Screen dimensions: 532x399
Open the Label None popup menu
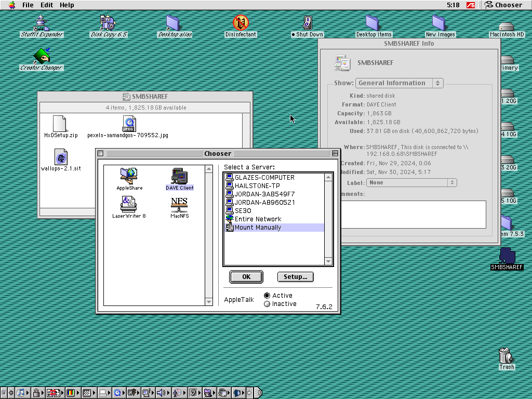(411, 182)
